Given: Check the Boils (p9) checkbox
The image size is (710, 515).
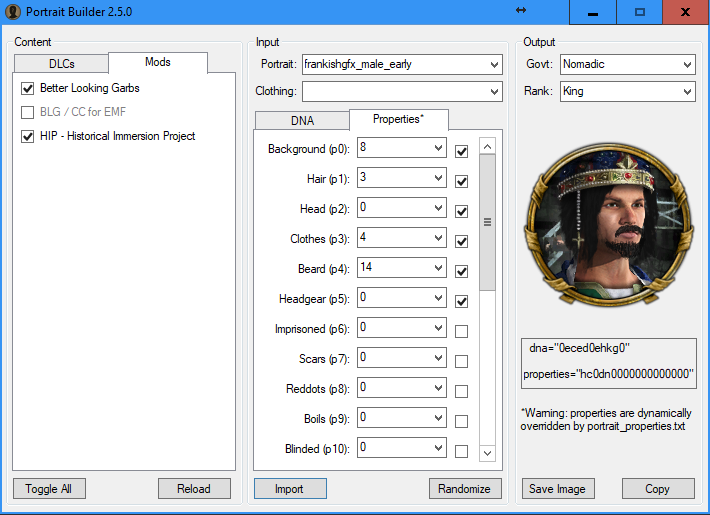Looking at the screenshot, I should coord(461,421).
